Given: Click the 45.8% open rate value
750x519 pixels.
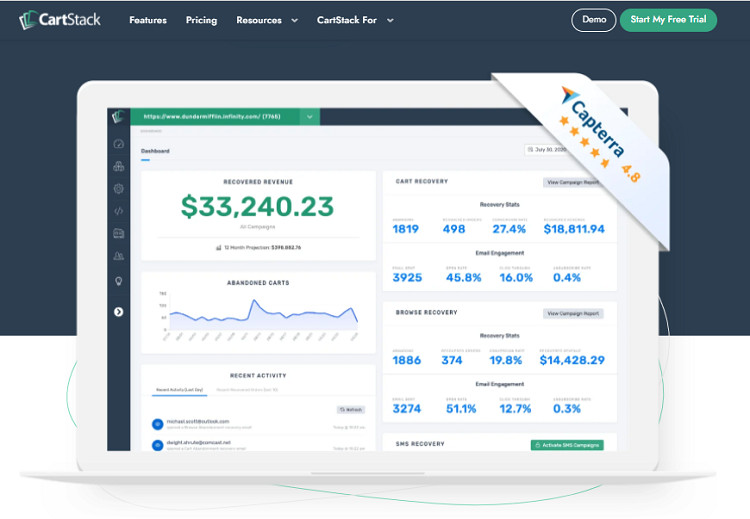Looking at the screenshot, I should [x=463, y=277].
